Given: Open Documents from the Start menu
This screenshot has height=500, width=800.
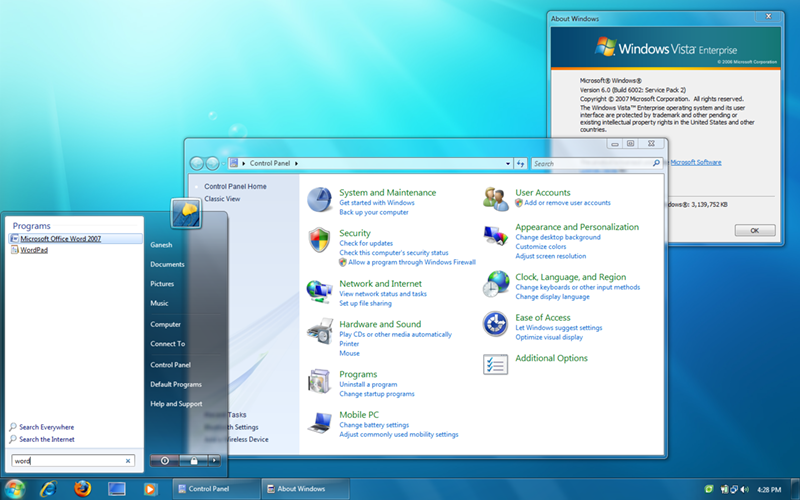Looking at the screenshot, I should pos(167,265).
